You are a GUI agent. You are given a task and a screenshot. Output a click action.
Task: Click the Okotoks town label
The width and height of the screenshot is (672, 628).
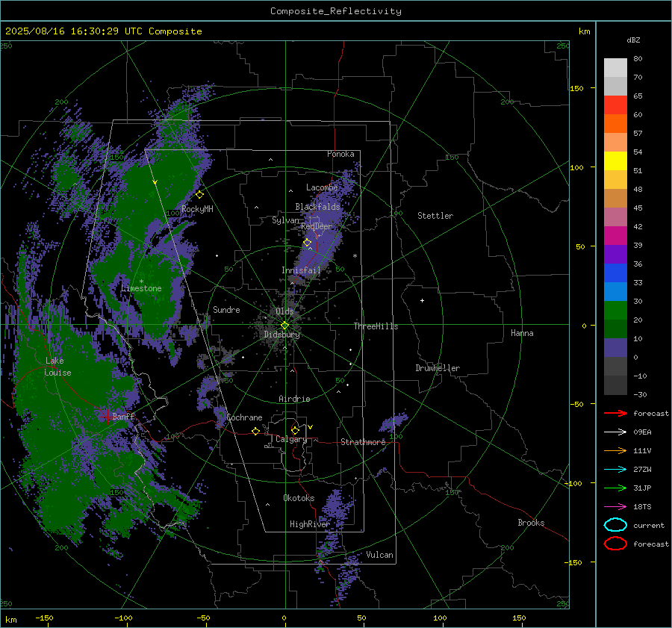(x=299, y=498)
